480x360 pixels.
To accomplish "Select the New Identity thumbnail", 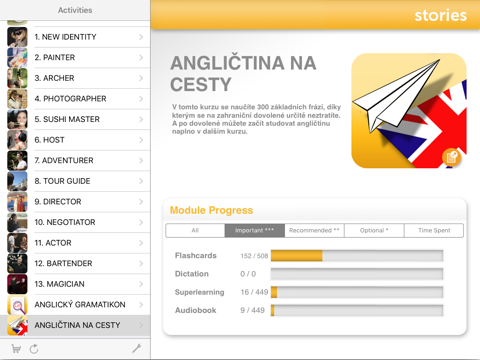I will [x=17, y=37].
